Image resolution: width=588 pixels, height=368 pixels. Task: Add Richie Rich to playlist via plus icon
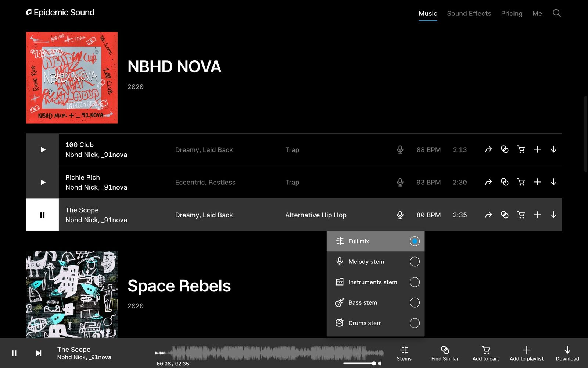[537, 182]
